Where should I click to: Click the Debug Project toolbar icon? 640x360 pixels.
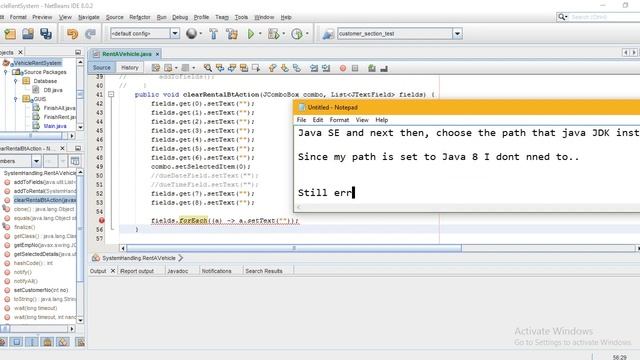click(x=273, y=34)
